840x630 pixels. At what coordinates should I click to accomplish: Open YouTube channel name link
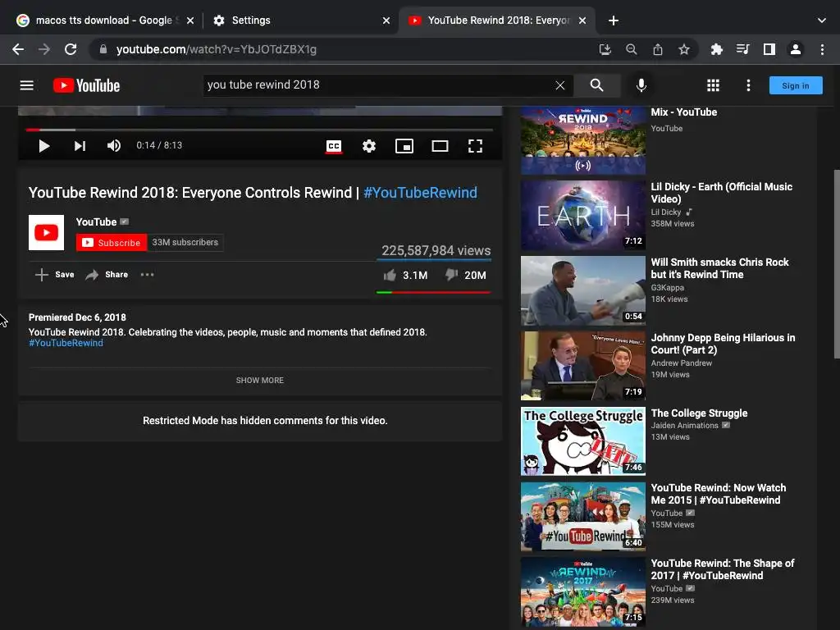point(97,221)
